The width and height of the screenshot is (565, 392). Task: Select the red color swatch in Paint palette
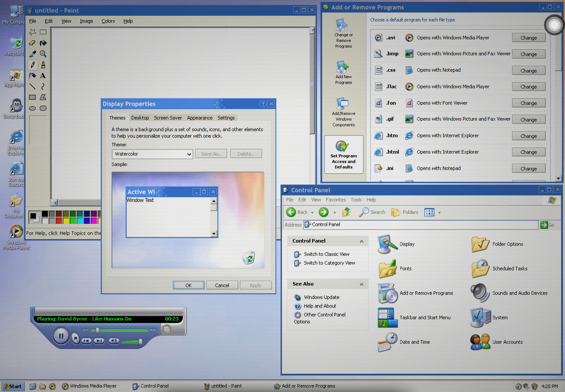[x=59, y=221]
